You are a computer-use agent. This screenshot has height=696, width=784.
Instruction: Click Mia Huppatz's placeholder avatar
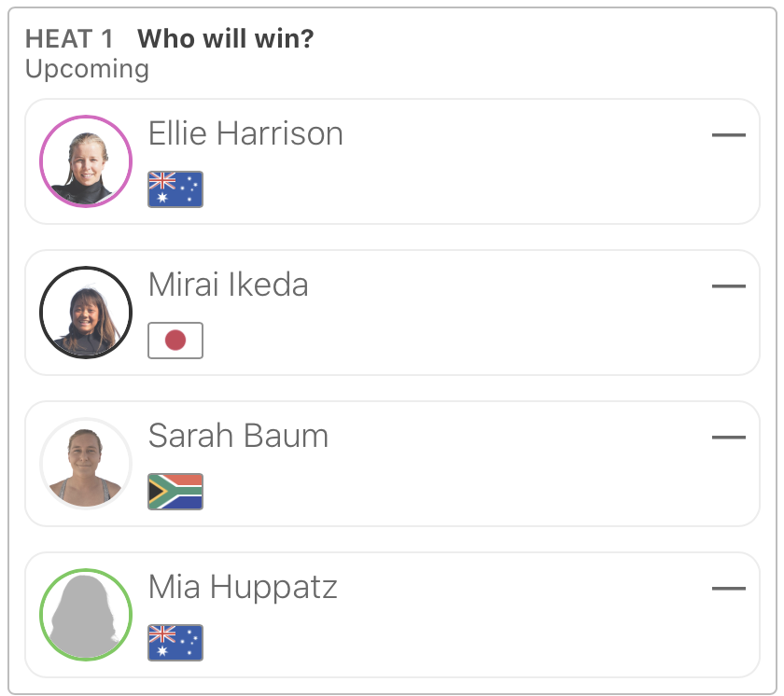pyautogui.click(x=86, y=615)
